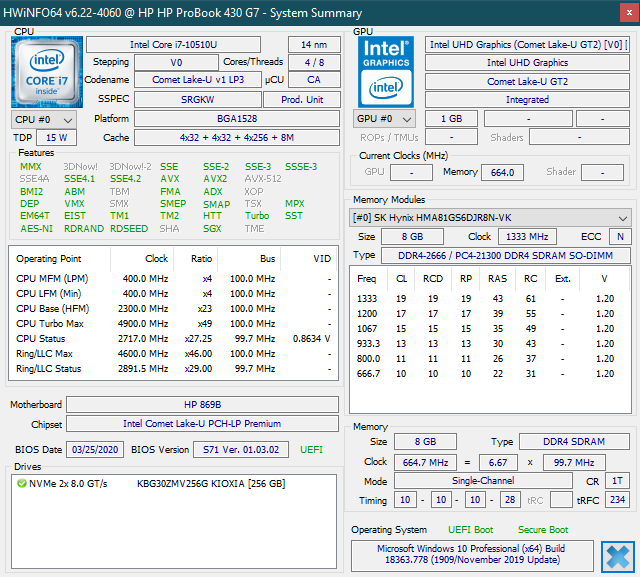
Task: Select the Intel Comet Lake-U PCH-LP chipset field
Action: (x=203, y=424)
